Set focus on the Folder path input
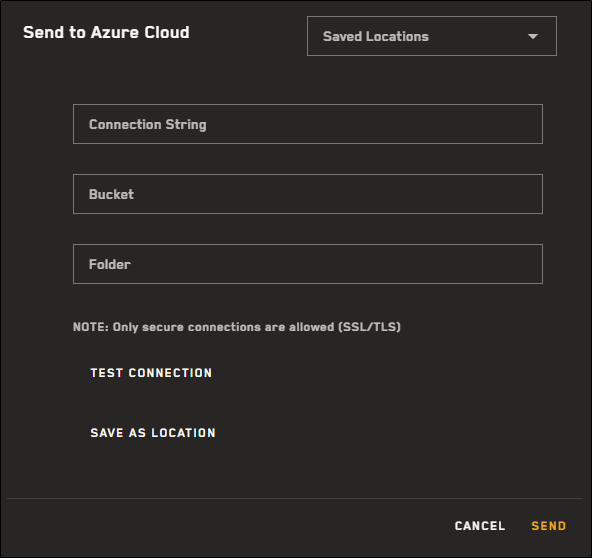 (308, 264)
